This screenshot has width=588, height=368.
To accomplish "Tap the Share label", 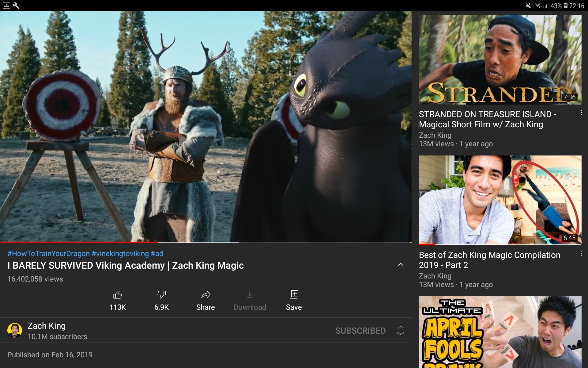I will pos(205,307).
